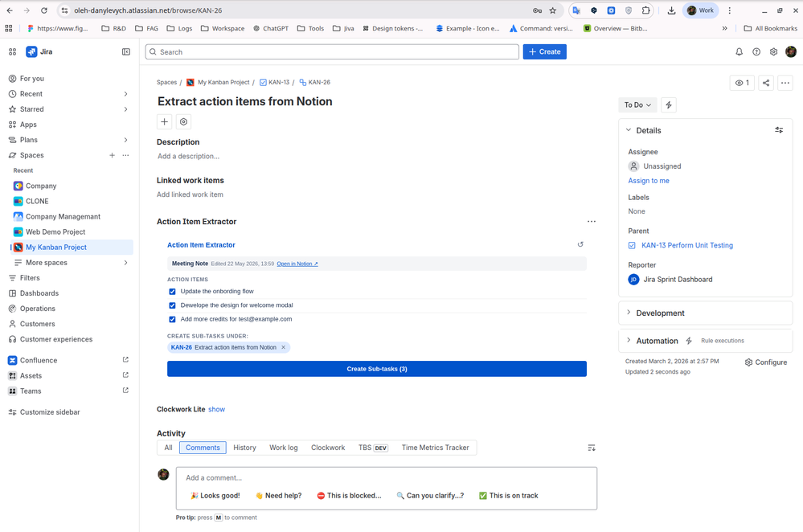Uncheck 'Update the onbording flow' action item

[172, 292]
